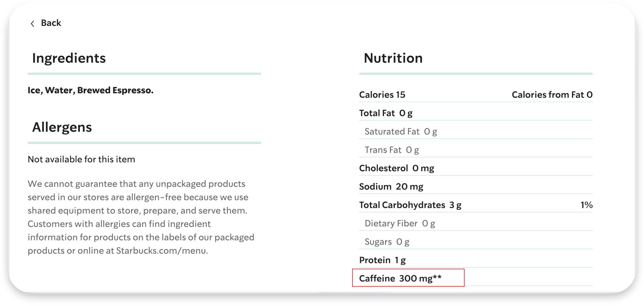Click the allergen disclaimer paragraph
Viewport: 644px width, 306px height.
(141, 217)
